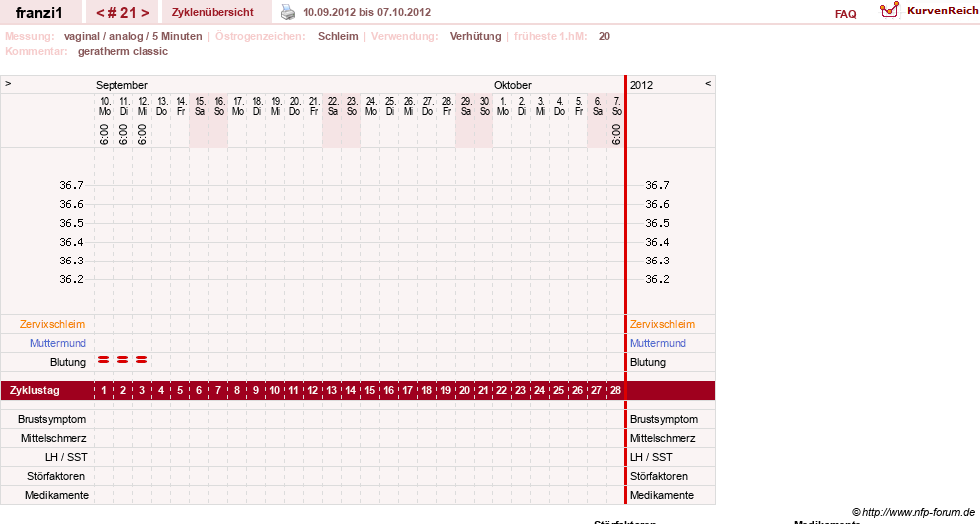Click the 15. Sa date header
Viewport: 980px width, 524px height.
pyautogui.click(x=200, y=106)
